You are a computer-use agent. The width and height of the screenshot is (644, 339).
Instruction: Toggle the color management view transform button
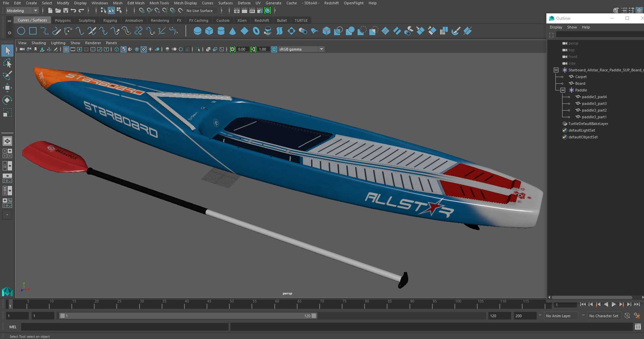274,49
